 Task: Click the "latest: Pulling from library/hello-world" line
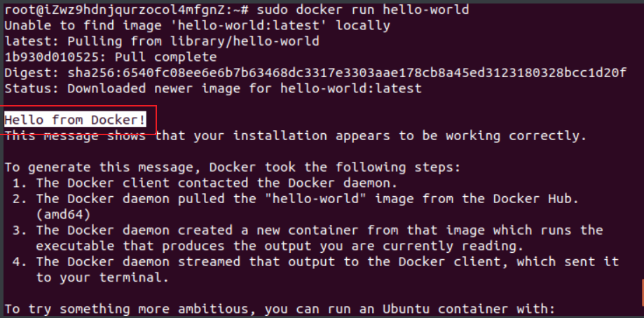(x=162, y=41)
